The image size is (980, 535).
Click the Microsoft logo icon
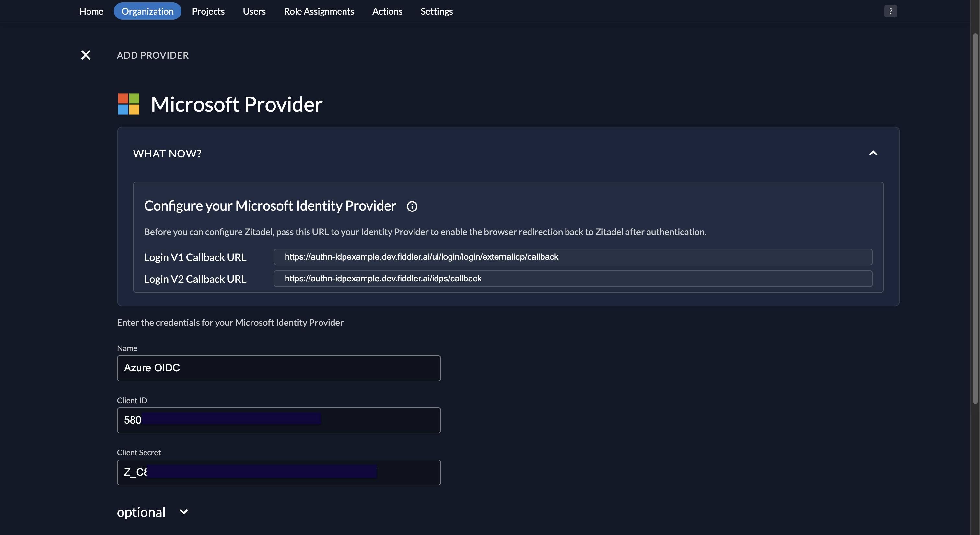click(x=129, y=104)
